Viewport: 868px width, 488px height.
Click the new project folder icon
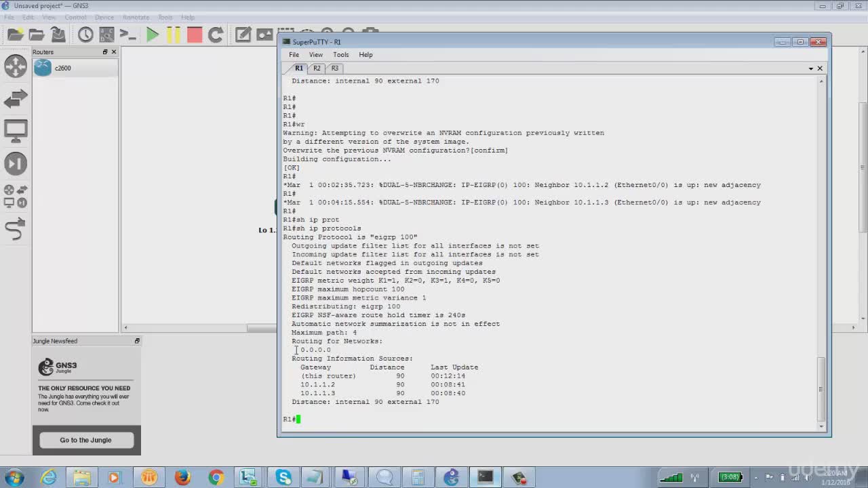tap(15, 35)
